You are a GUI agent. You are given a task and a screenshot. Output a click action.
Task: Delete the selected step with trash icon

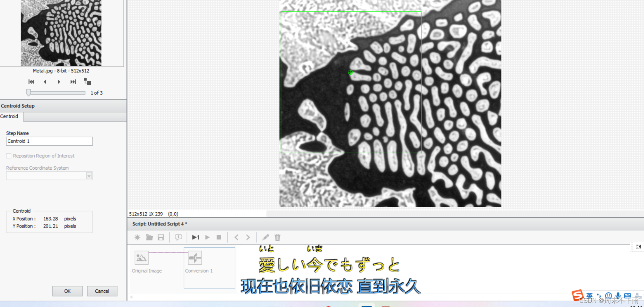[x=277, y=237]
